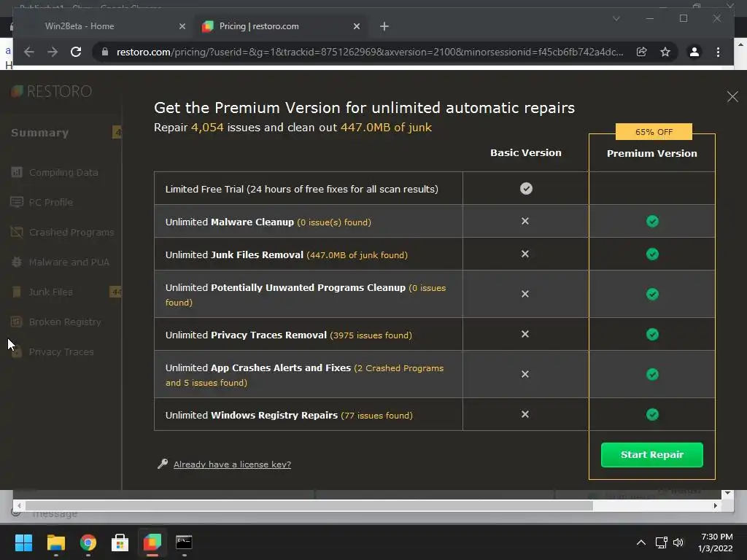Click the horizontal scrollbar right arrow
This screenshot has width=747, height=560.
715,506
